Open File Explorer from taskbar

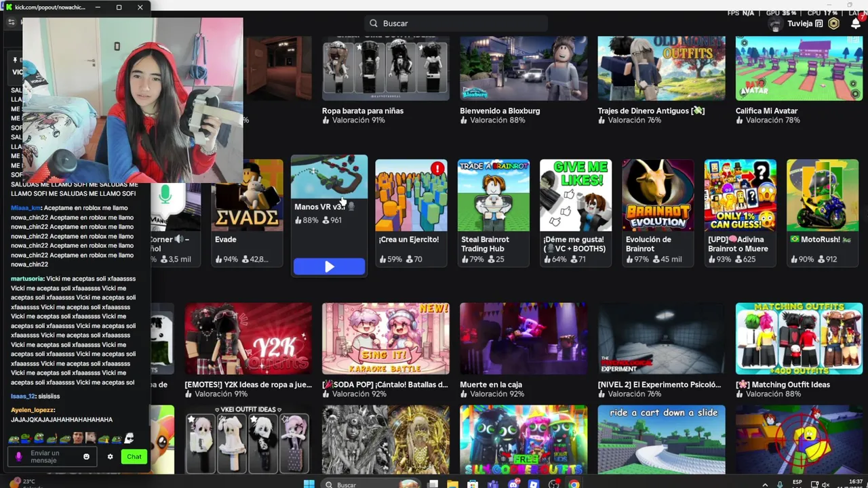point(452,484)
